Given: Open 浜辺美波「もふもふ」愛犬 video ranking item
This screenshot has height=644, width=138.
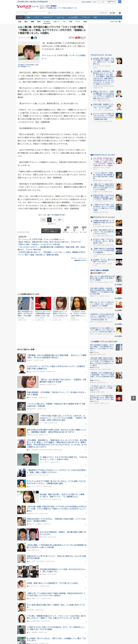Looking at the screenshot, I should [x=104, y=261].
